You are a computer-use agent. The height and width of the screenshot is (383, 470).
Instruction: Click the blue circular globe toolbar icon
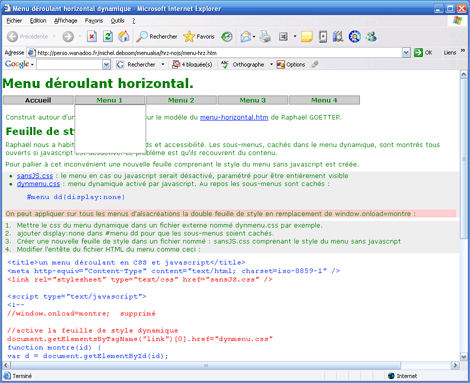[355, 36]
